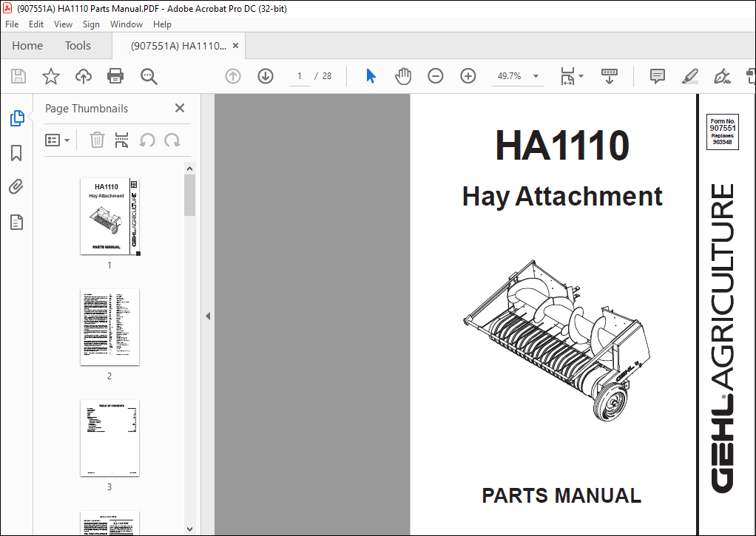Click the Hay Attachment heading text

pyautogui.click(x=562, y=196)
